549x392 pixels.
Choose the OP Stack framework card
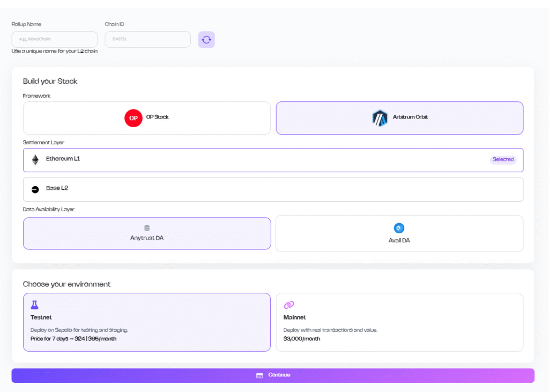pyautogui.click(x=147, y=118)
